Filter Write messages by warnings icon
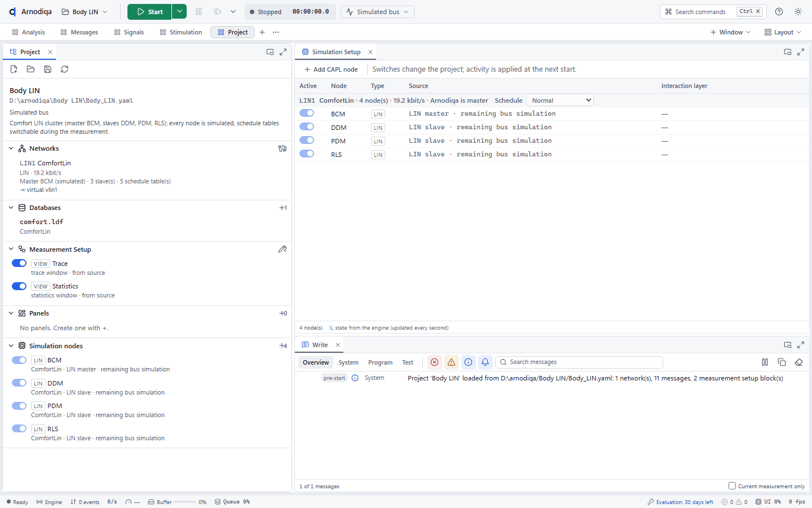This screenshot has height=508, width=812. [451, 362]
